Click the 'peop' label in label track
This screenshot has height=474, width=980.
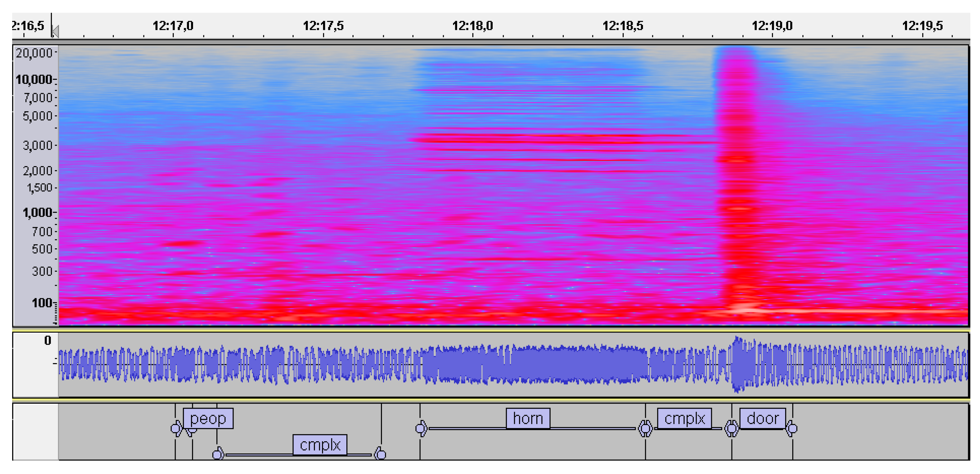[208, 418]
